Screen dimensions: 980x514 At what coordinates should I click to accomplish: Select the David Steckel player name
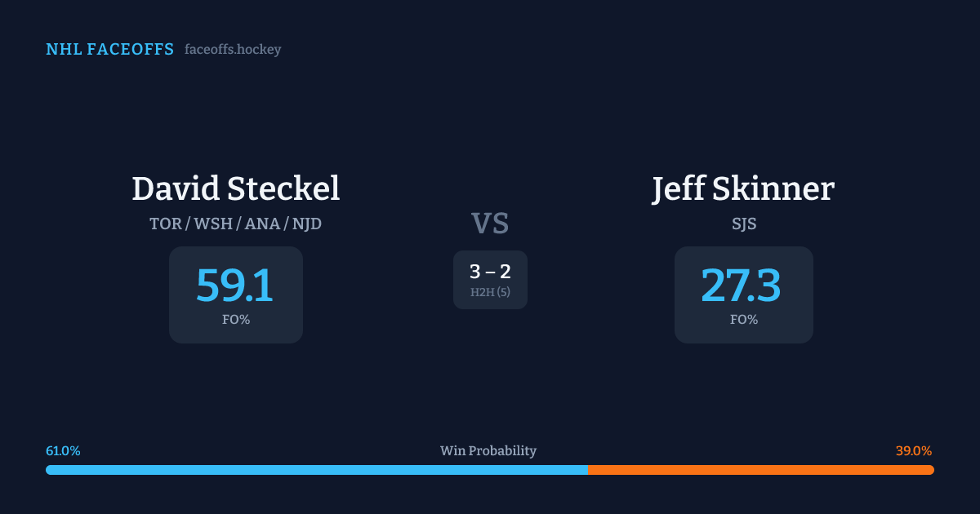[235, 188]
